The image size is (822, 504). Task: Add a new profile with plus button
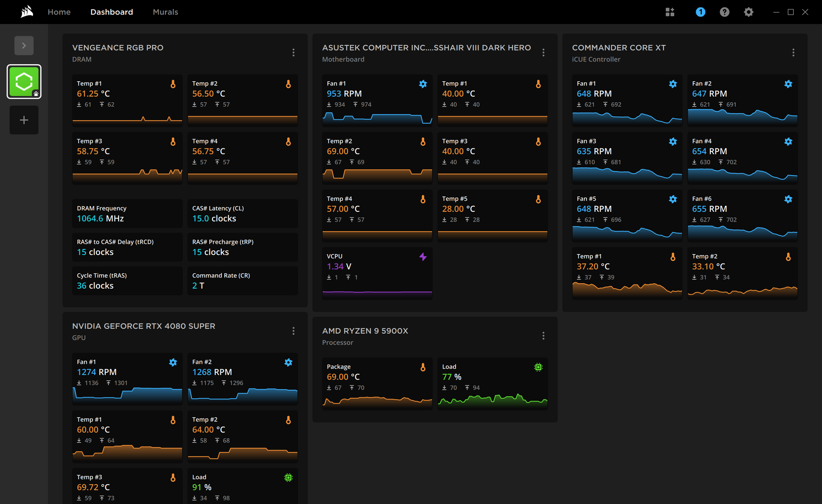24,120
